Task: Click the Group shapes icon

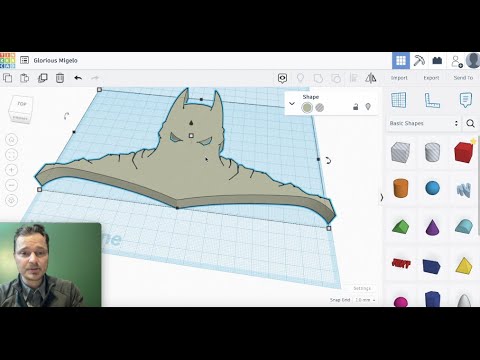Action: (x=318, y=78)
